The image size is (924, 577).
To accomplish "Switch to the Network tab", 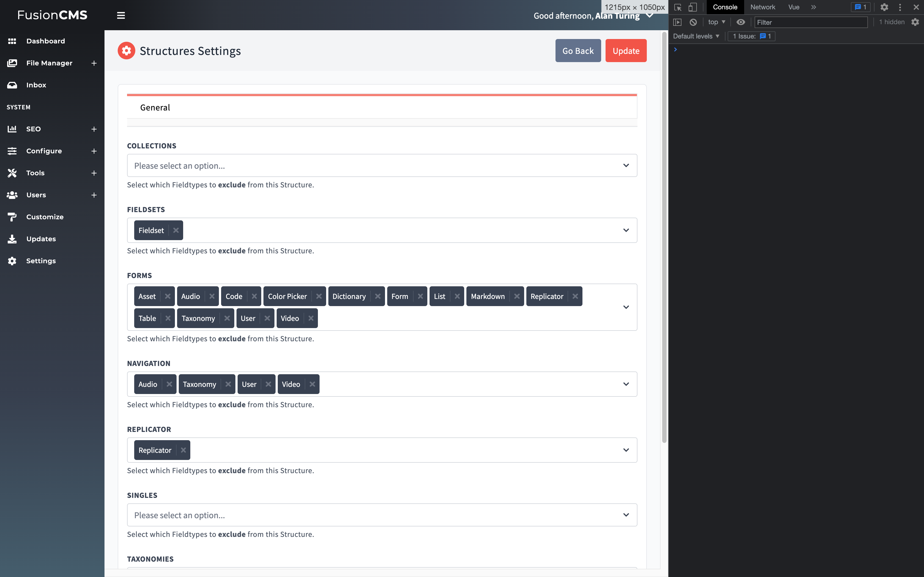I will [763, 7].
